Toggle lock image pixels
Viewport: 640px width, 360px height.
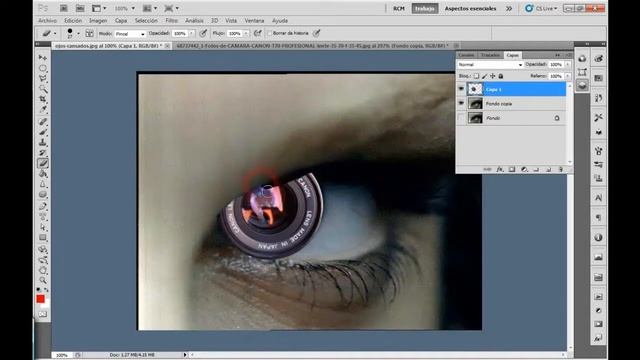(484, 76)
